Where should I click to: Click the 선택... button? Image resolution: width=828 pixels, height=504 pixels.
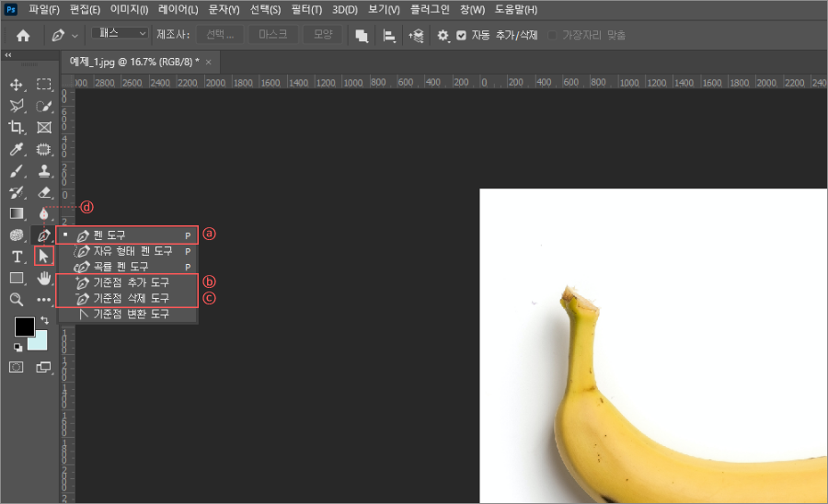tap(220, 35)
